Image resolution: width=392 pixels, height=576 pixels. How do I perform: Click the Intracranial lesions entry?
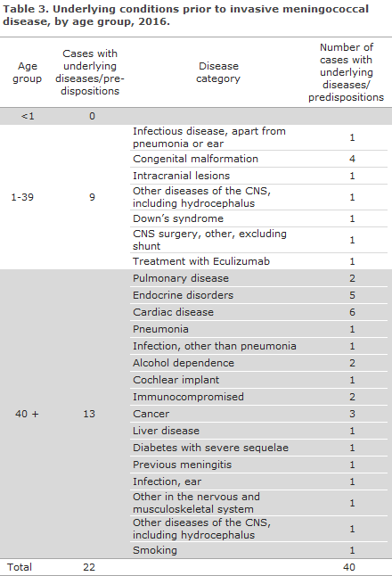182,176
